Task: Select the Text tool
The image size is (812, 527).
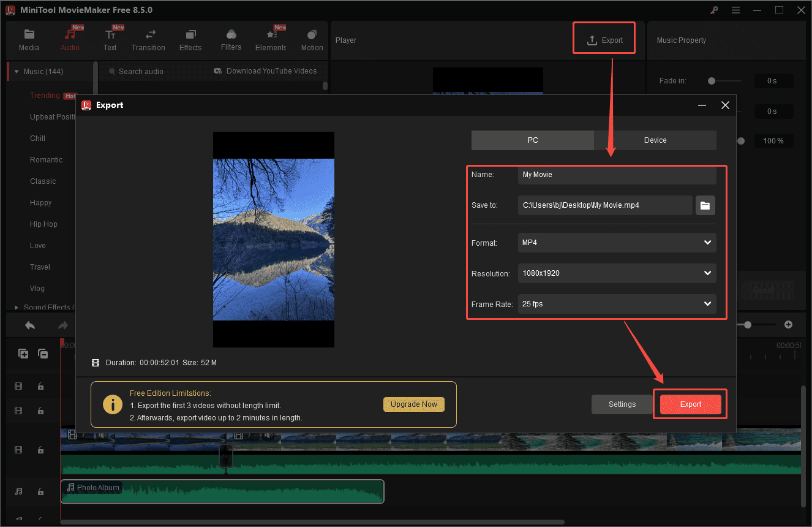Action: tap(110, 39)
